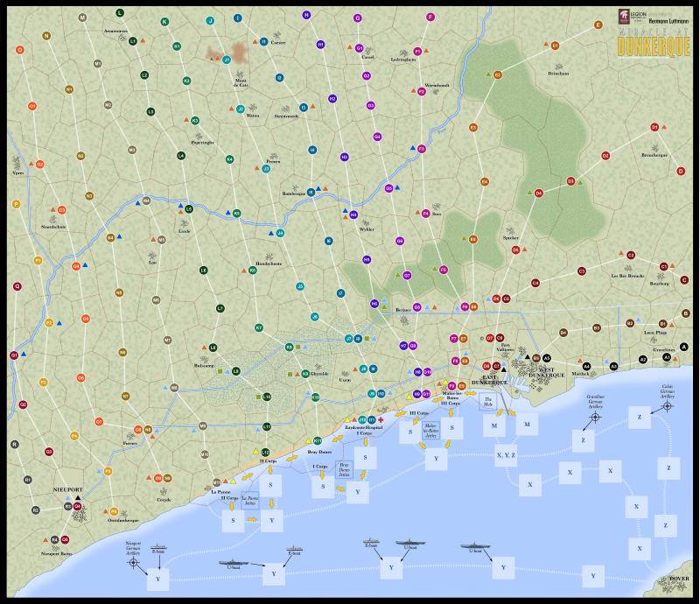
Task: Select the Calais German Artillery crosshair
Action: pos(668,407)
